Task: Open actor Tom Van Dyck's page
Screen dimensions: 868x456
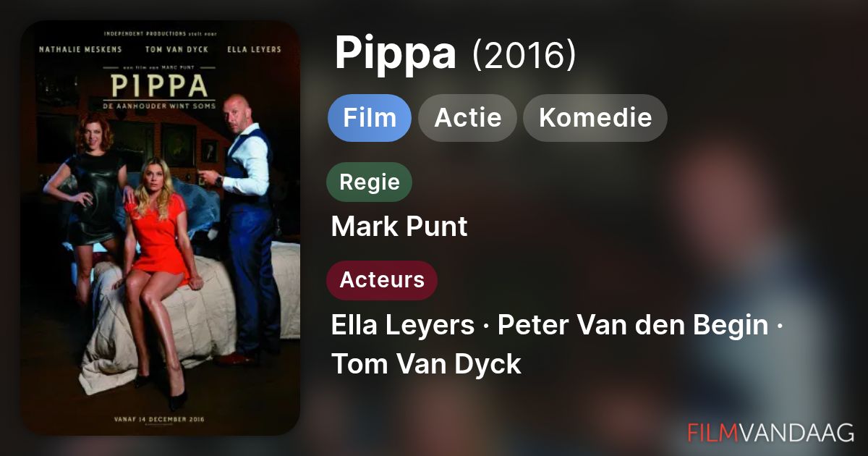Action: pos(426,363)
